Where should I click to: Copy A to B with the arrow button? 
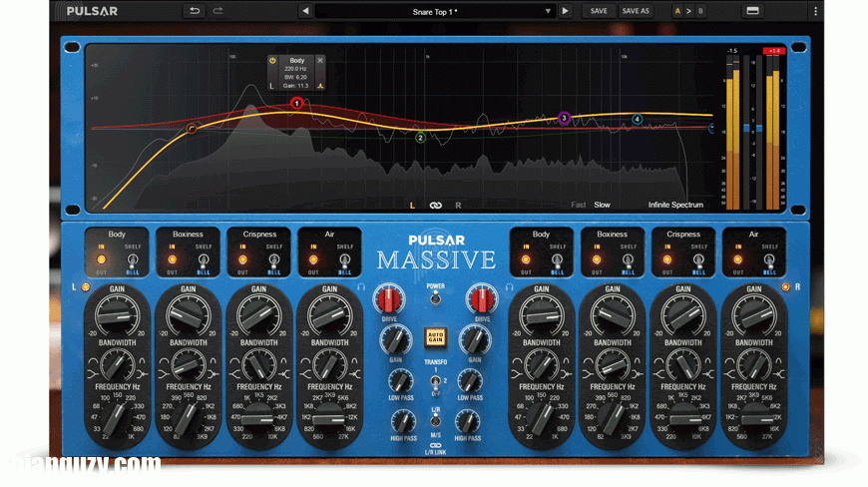tap(688, 11)
